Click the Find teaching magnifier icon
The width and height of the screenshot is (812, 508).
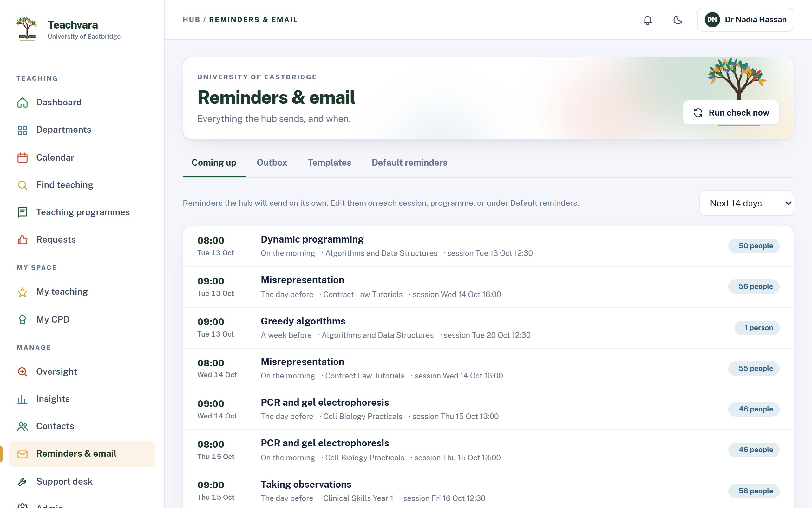click(23, 185)
